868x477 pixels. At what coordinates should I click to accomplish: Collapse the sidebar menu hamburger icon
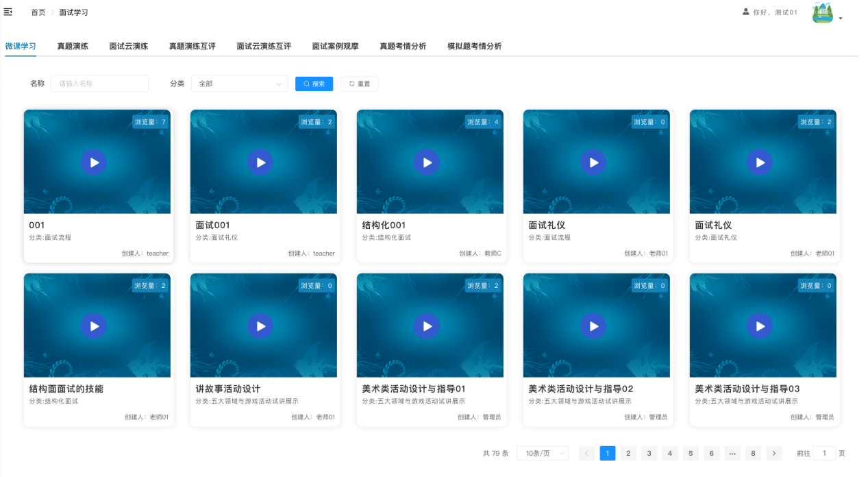pyautogui.click(x=8, y=12)
